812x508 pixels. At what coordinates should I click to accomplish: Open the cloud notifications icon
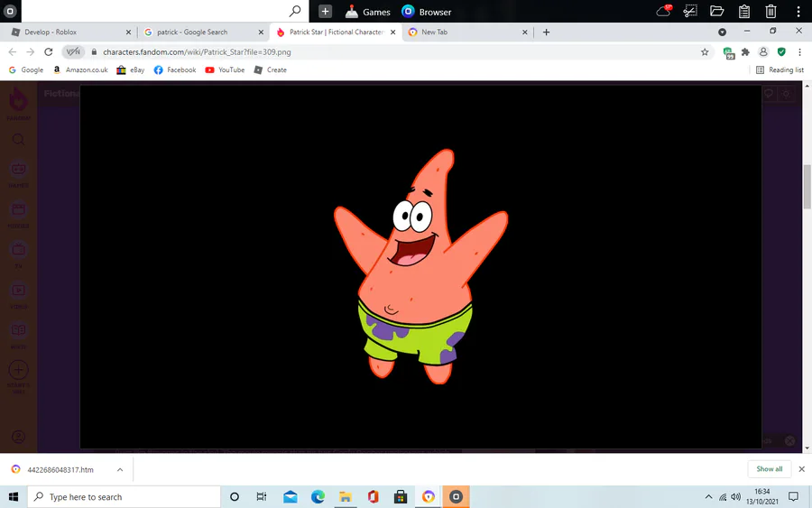click(x=664, y=11)
